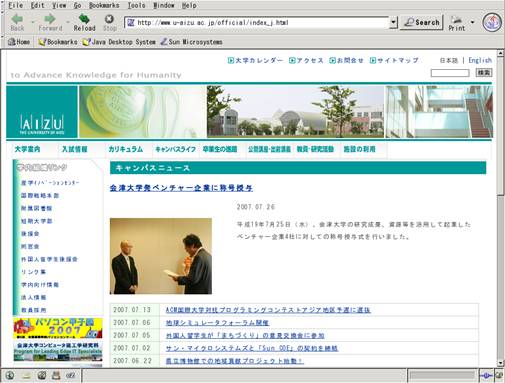This screenshot has width=505, height=383.
Task: Open the カリキュラム navigation tab
Action: pos(126,149)
